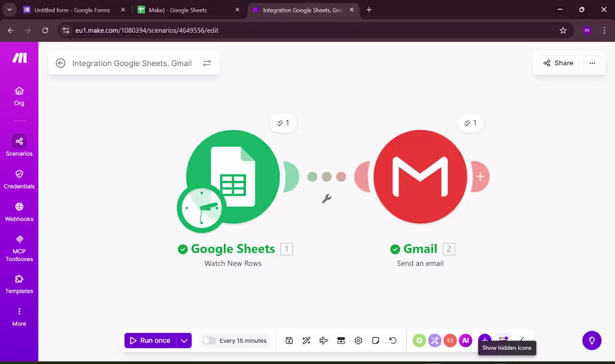This screenshot has height=364, width=615.
Task: Expand the tab search dropdown
Action: pyautogui.click(x=10, y=10)
